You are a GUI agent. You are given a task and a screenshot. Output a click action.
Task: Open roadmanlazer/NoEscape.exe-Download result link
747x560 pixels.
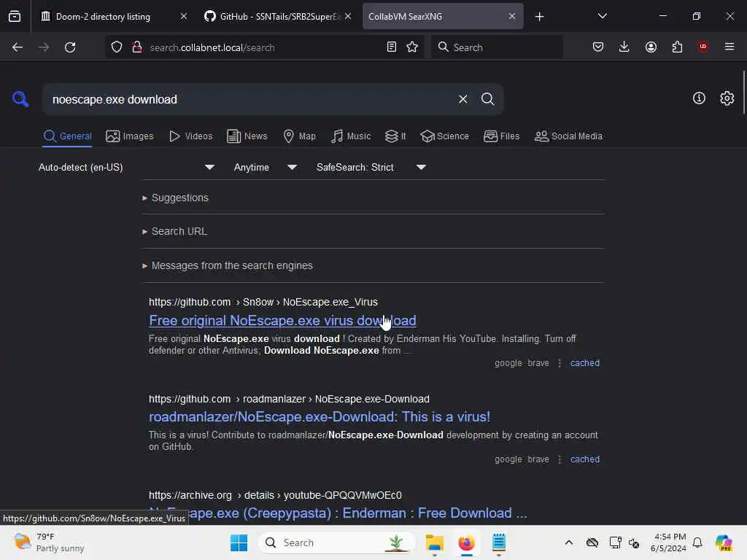click(x=320, y=416)
